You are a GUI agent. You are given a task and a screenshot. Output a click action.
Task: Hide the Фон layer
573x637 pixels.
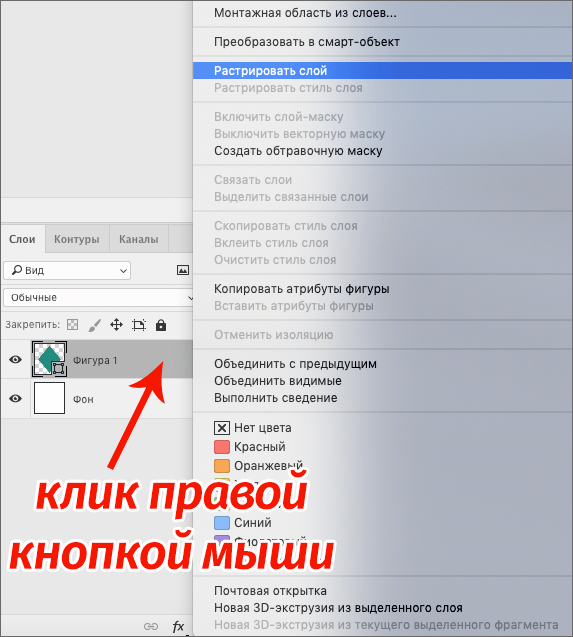(15, 398)
